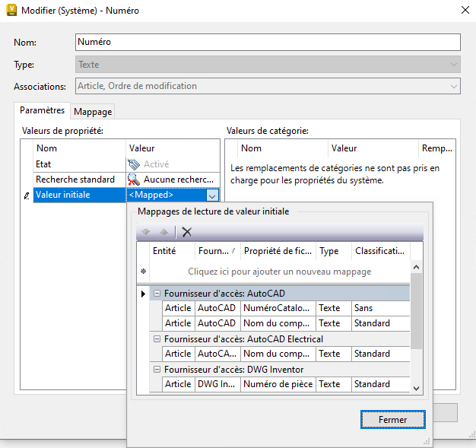Click the new row asterisk indicator
The width and height of the screenshot is (476, 448).
143,272
